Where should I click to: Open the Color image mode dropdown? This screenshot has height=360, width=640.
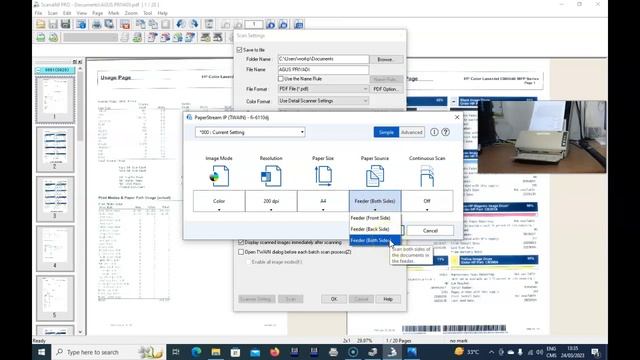click(x=219, y=201)
